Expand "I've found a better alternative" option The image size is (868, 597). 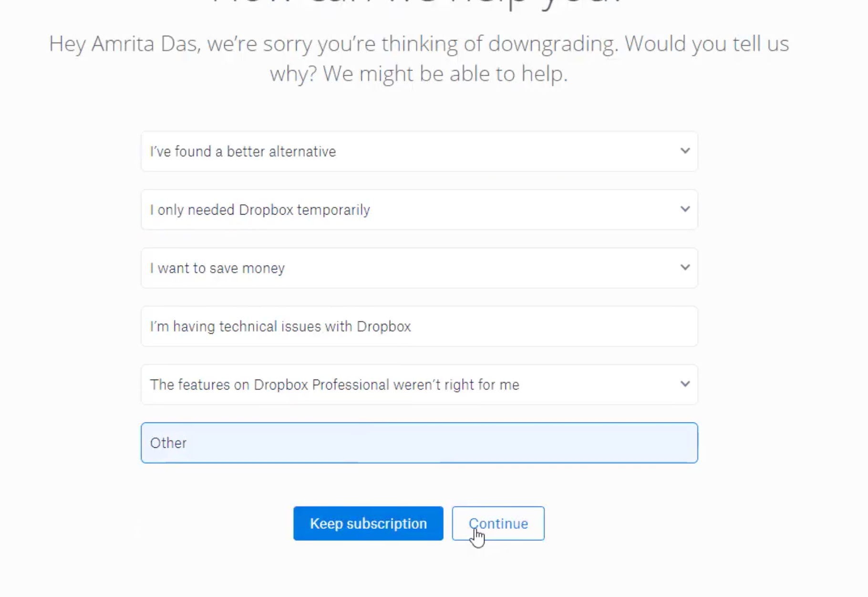pos(419,152)
